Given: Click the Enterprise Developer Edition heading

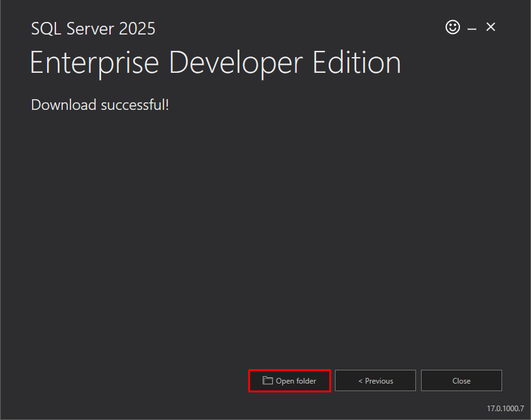Looking at the screenshot, I should click(216, 63).
